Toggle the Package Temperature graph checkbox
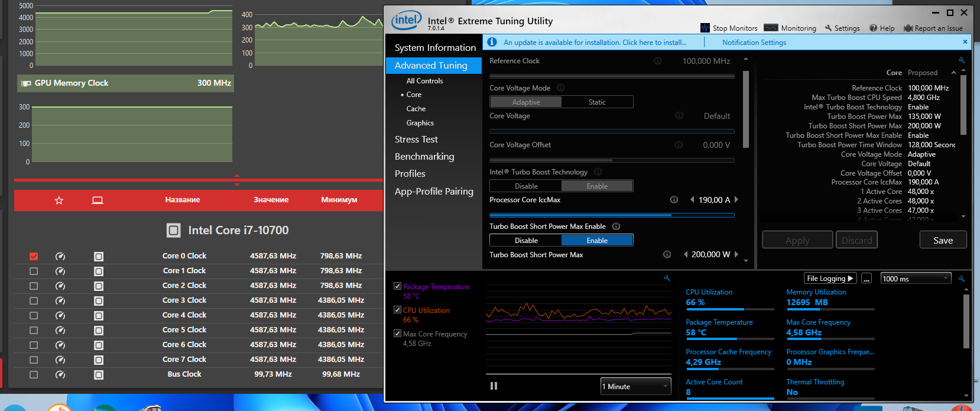Image resolution: width=980 pixels, height=411 pixels. pos(397,286)
